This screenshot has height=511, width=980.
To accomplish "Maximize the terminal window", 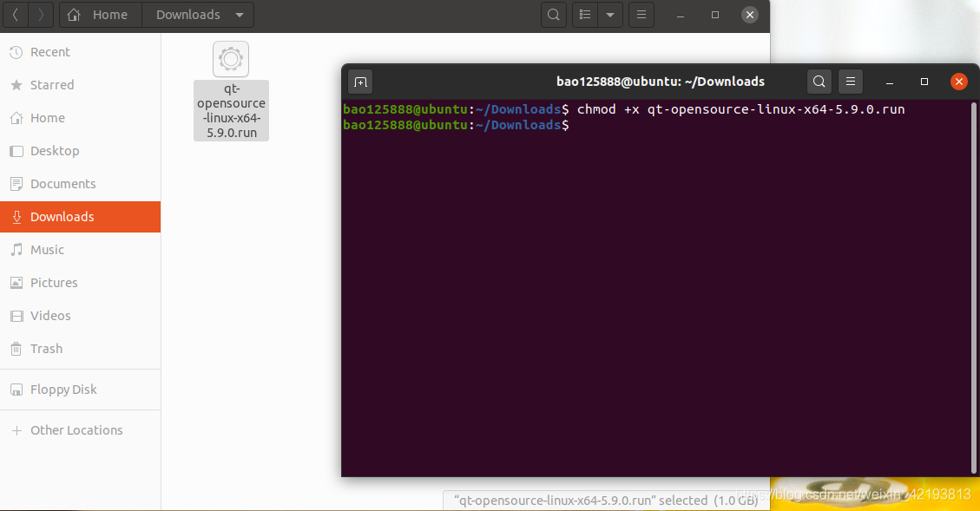I will pyautogui.click(x=924, y=82).
